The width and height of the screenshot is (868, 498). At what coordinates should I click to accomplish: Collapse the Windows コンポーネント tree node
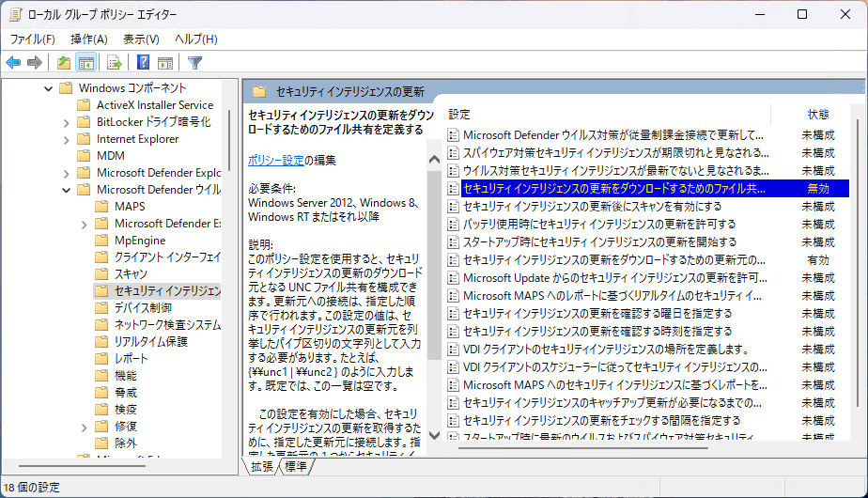click(48, 88)
